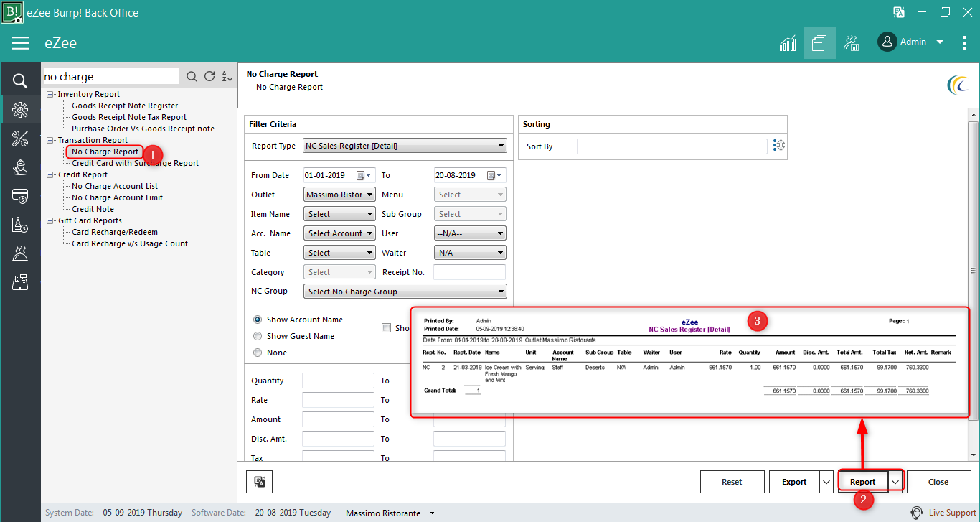
Task: Open the POS register sidebar icon
Action: tap(20, 282)
